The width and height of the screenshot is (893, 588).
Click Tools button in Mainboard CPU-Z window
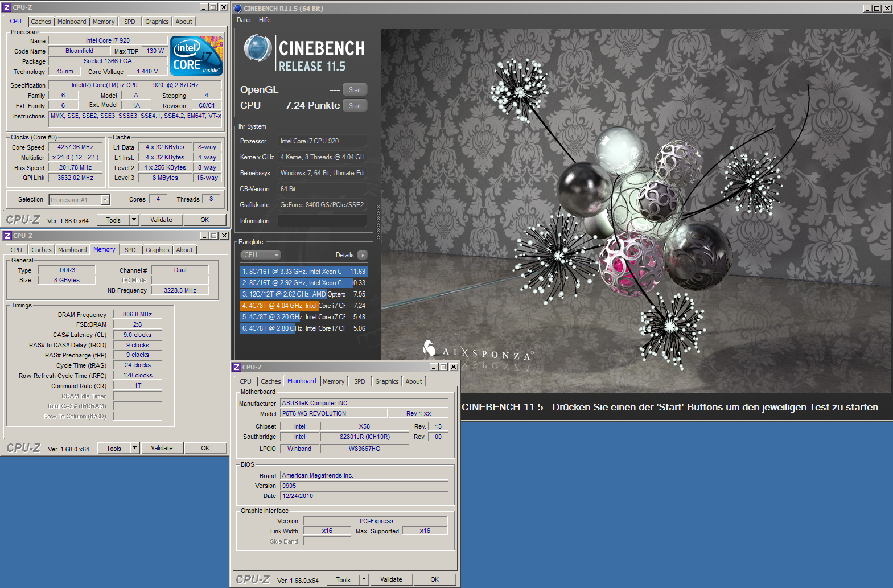tap(343, 579)
